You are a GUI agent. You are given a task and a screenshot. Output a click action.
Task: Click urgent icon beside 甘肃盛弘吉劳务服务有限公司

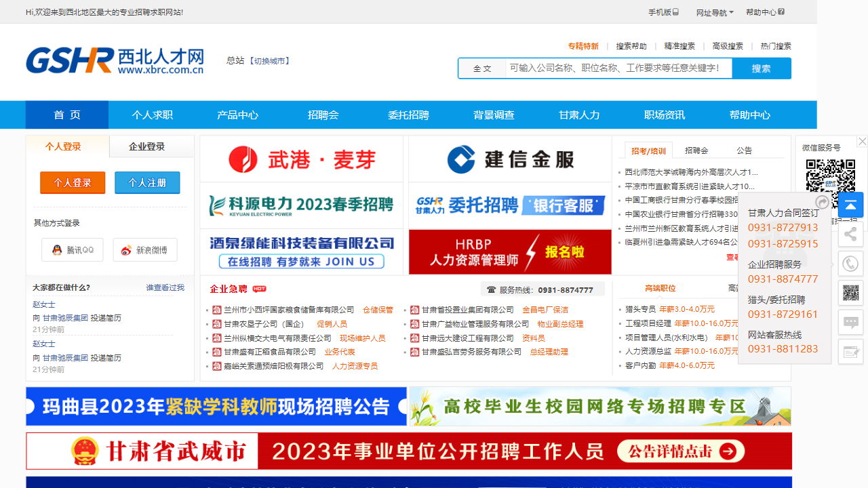click(x=415, y=352)
